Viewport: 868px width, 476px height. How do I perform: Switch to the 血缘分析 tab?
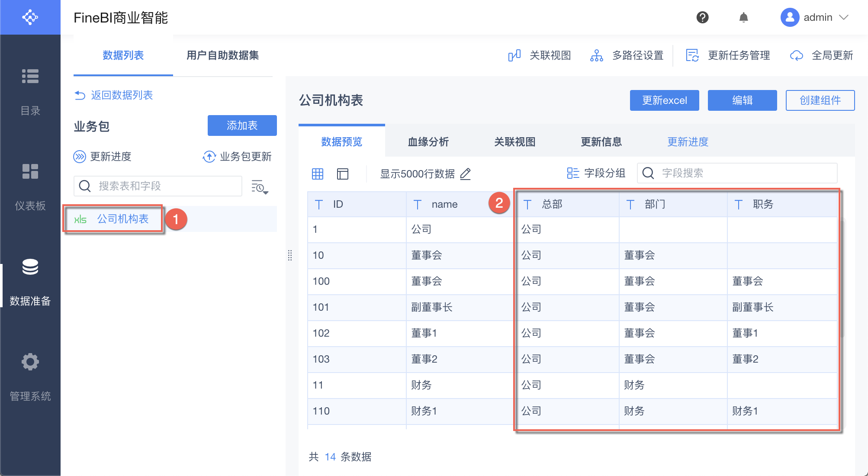428,142
